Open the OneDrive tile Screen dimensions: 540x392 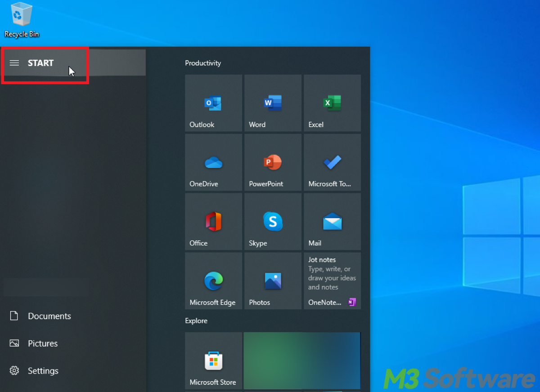[x=214, y=162]
